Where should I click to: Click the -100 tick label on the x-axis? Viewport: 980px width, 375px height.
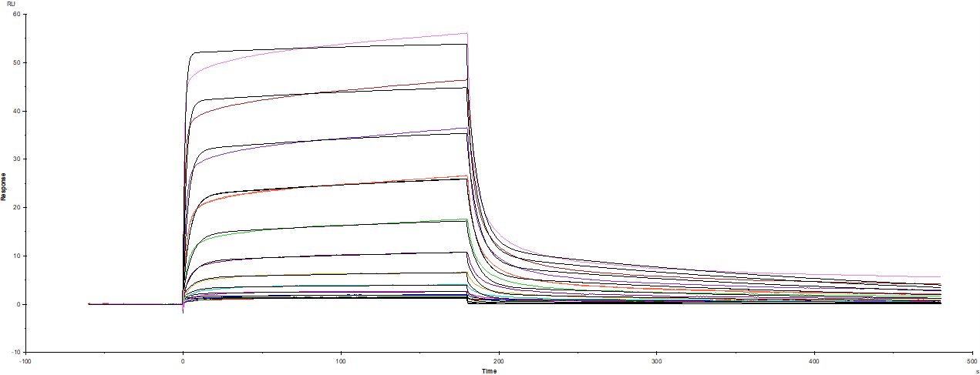click(25, 360)
